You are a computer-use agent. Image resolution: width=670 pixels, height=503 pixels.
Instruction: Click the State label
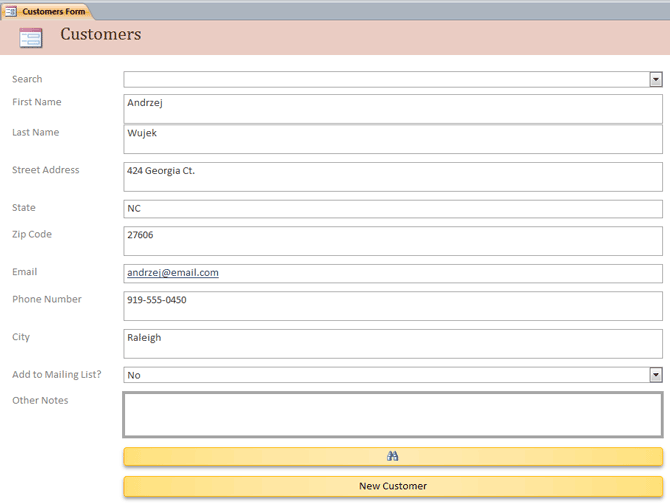tap(24, 208)
